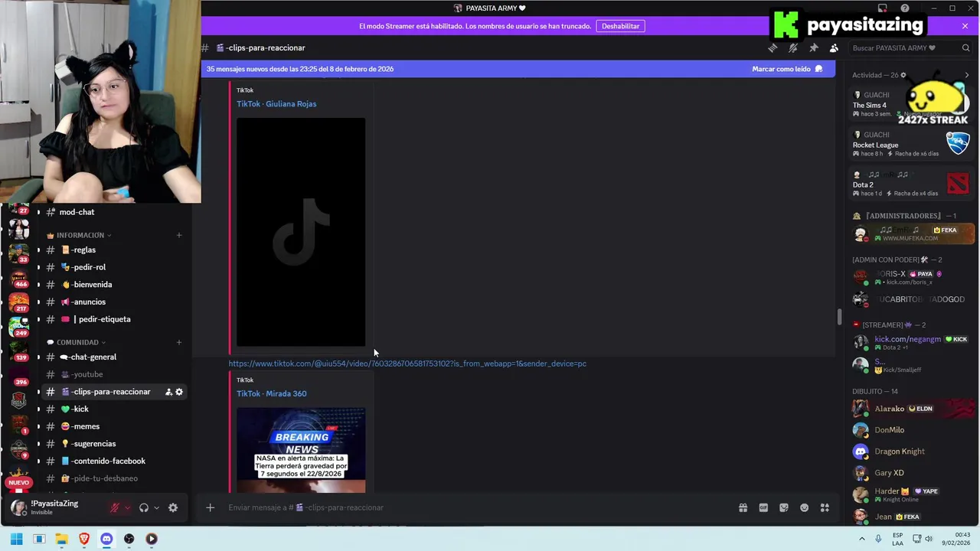This screenshot has height=551, width=980.
Task: Edit channel gear for -clips-para-reaccionar
Action: pos(179,392)
